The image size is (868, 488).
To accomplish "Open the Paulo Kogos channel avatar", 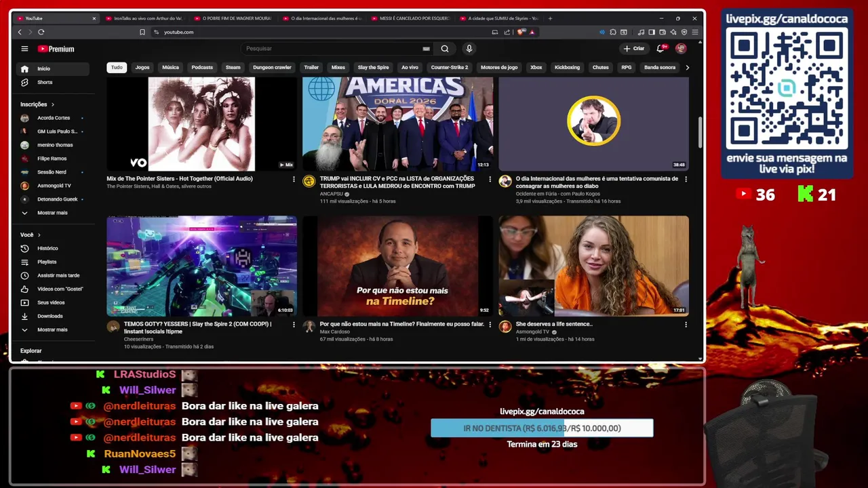I will pos(505,181).
